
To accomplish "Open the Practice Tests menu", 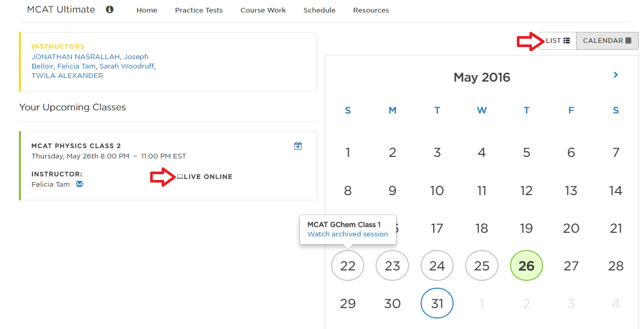I will tap(199, 10).
